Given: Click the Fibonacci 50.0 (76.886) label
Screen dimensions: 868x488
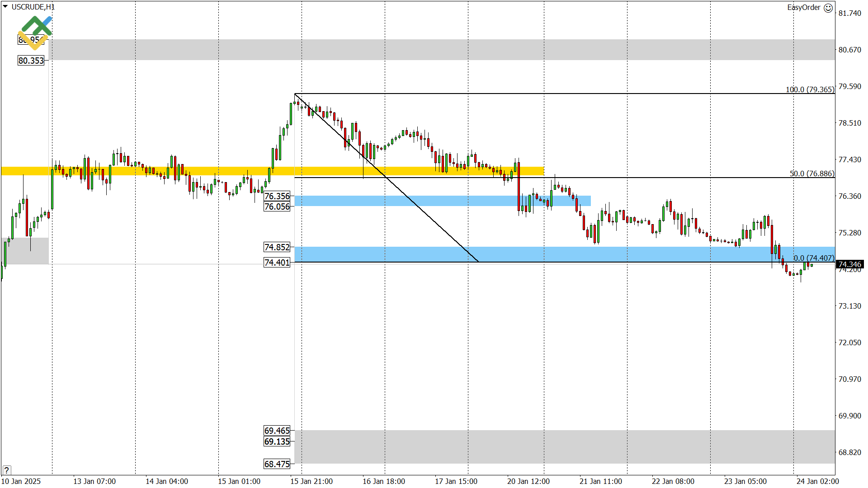Looking at the screenshot, I should click(x=811, y=174).
